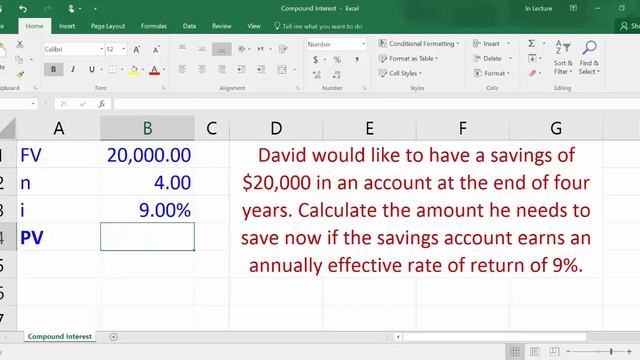Viewport: 640px width, 360px height.
Task: Select top align icon
Action: click(182, 49)
